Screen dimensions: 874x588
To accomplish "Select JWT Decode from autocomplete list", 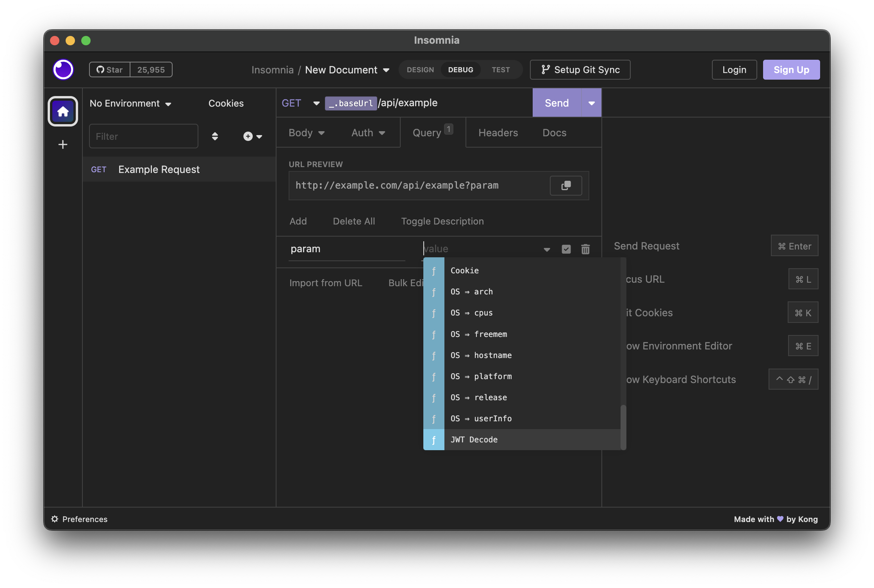I will 474,440.
